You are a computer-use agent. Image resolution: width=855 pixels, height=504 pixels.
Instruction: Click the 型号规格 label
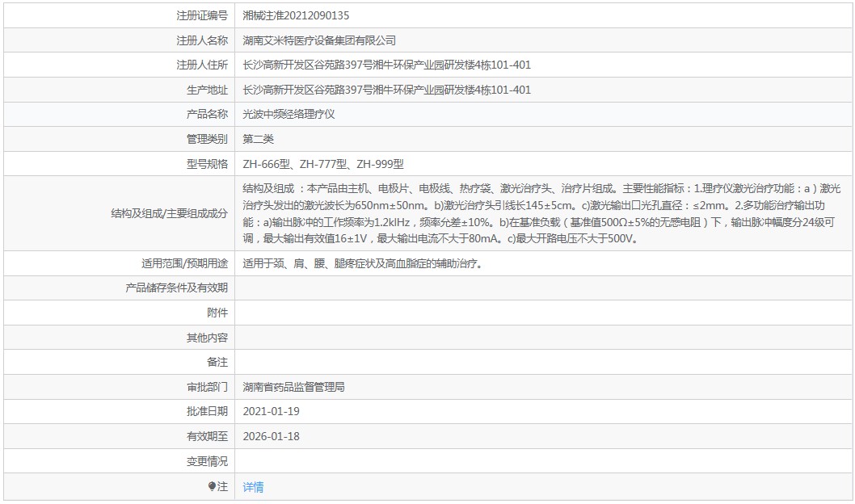pyautogui.click(x=207, y=164)
